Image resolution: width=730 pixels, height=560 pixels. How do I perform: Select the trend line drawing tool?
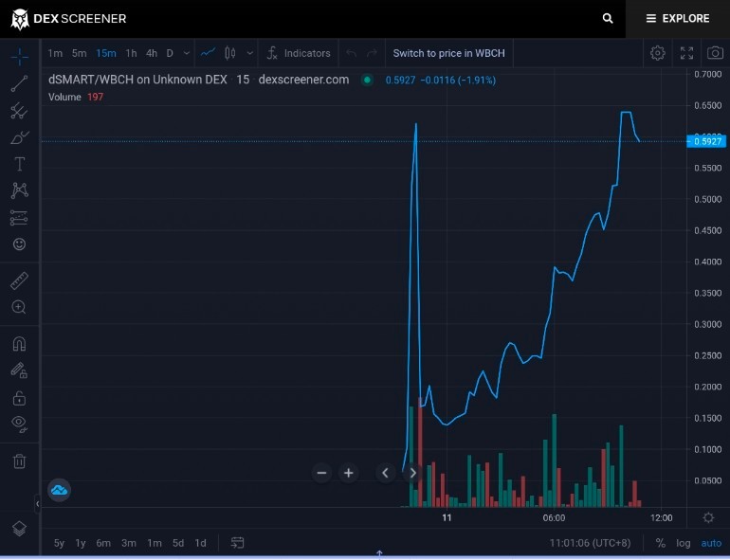(x=19, y=83)
